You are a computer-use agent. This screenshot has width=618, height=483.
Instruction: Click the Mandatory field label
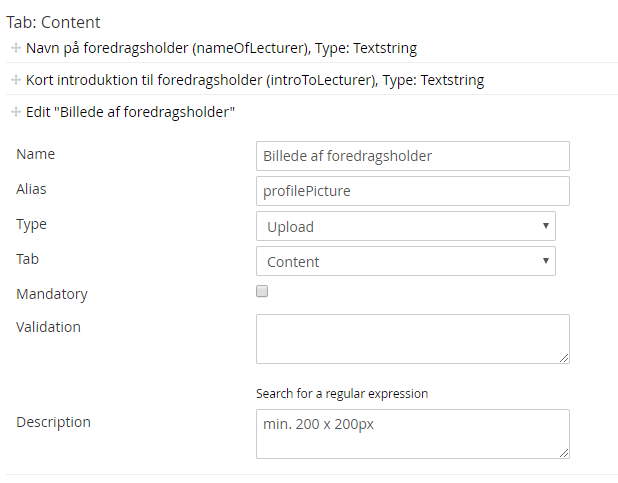coord(52,294)
